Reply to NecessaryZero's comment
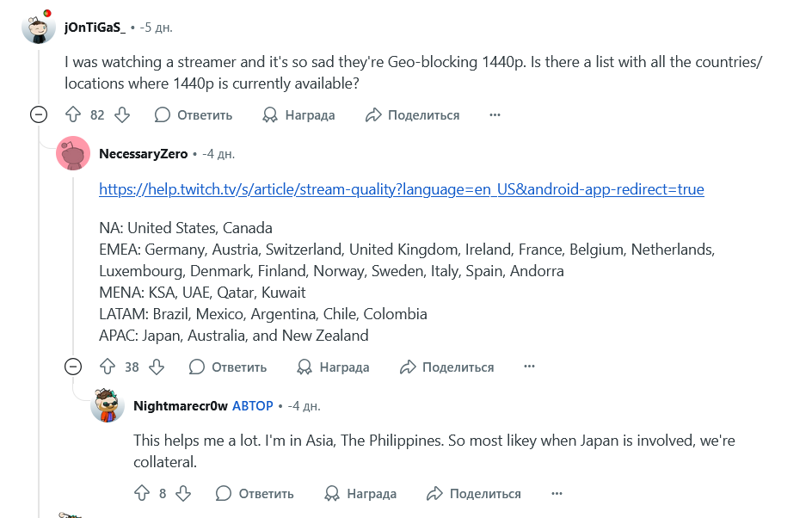The image size is (812, 518). point(228,367)
